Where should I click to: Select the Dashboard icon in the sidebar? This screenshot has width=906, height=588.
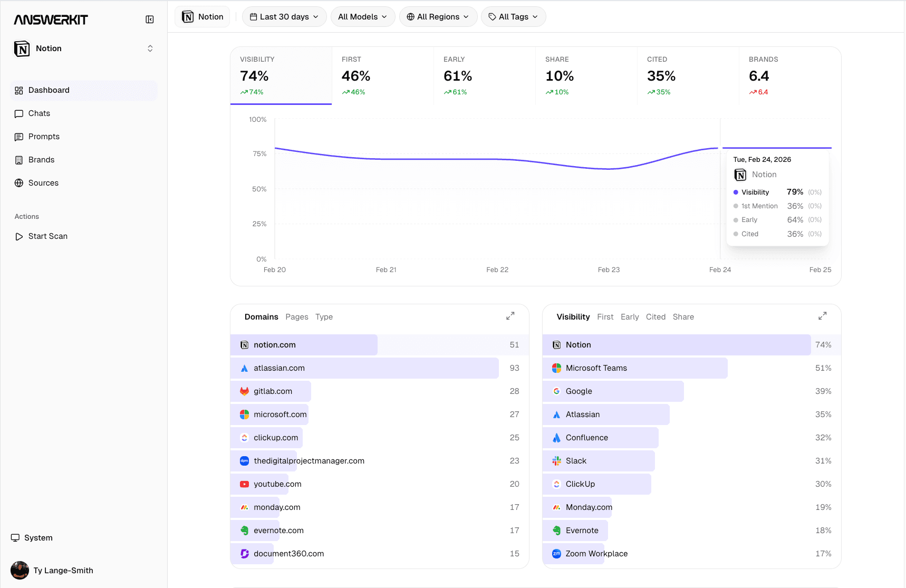[x=19, y=90]
